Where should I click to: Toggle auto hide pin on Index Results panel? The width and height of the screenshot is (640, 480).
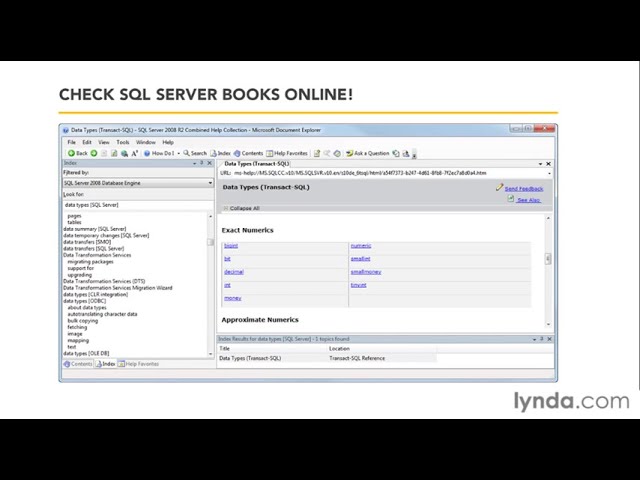point(542,339)
